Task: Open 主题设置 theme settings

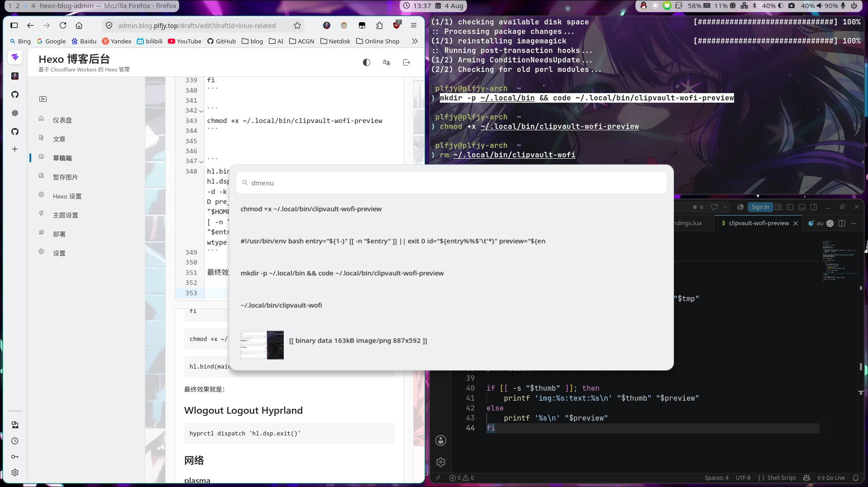Action: pyautogui.click(x=66, y=215)
